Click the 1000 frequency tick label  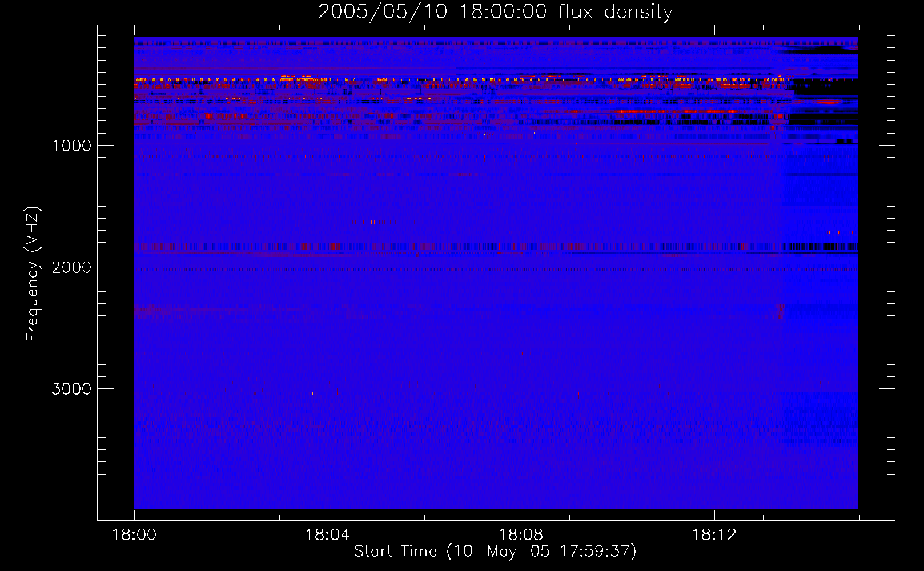point(71,146)
